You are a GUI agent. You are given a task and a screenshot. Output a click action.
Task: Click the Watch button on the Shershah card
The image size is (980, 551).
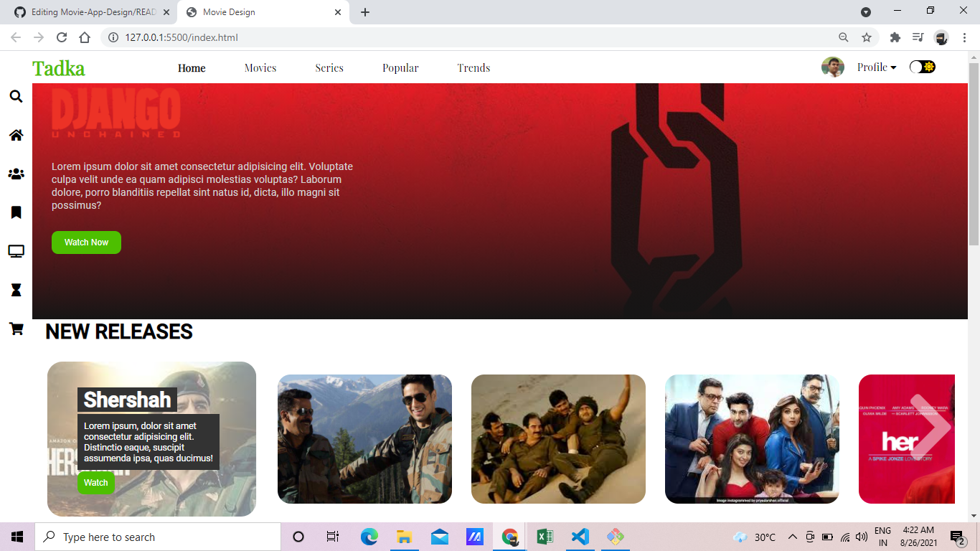click(95, 483)
